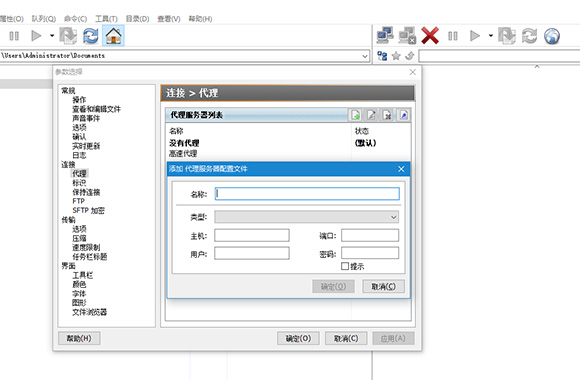Pause transfer in the left local toolbar
Viewport: 580px width, 380px height.
click(x=14, y=36)
